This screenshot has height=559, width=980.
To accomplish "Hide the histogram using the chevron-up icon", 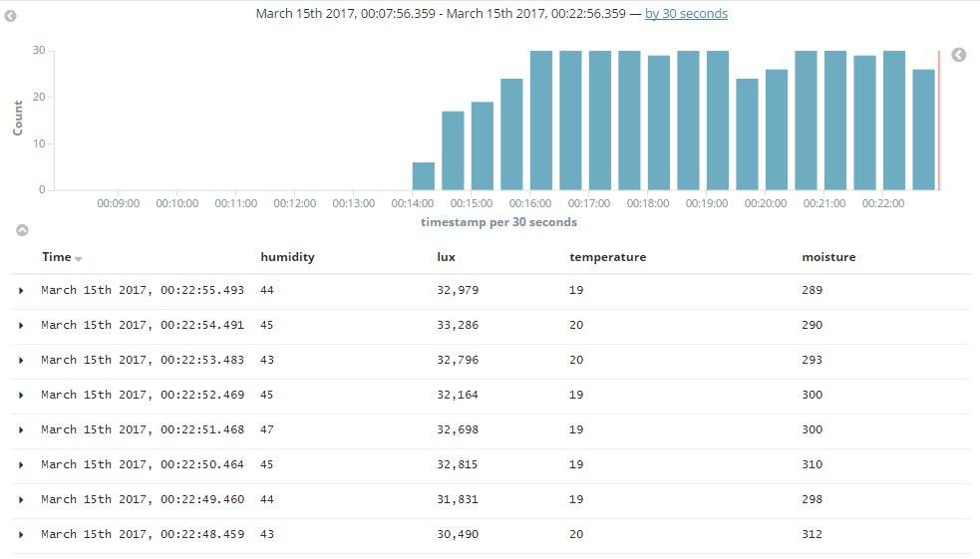I will 22,230.
